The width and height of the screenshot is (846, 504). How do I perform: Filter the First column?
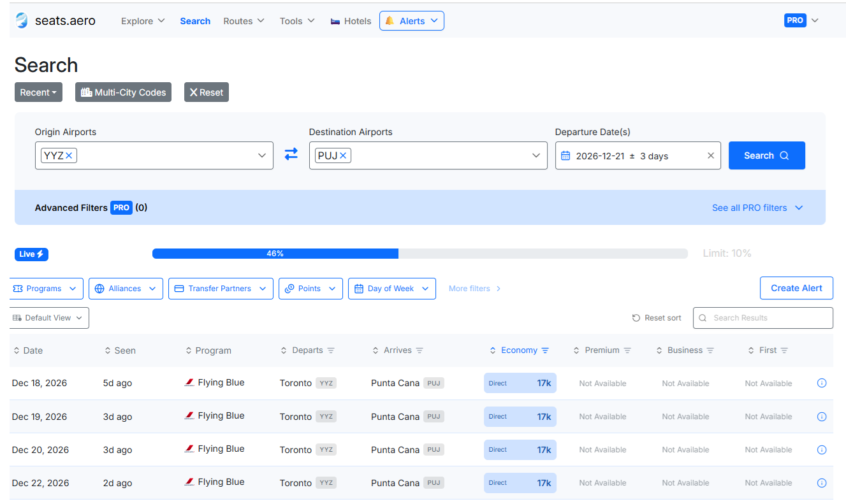(784, 350)
